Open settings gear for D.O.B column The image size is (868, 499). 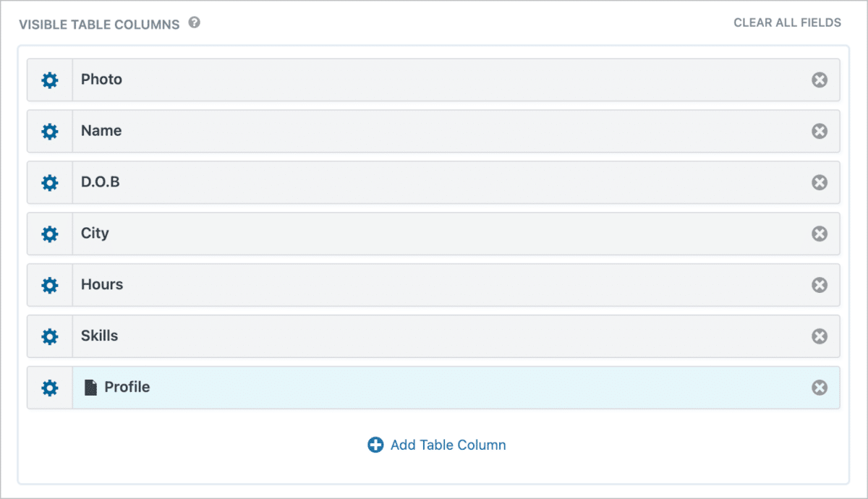pos(49,183)
